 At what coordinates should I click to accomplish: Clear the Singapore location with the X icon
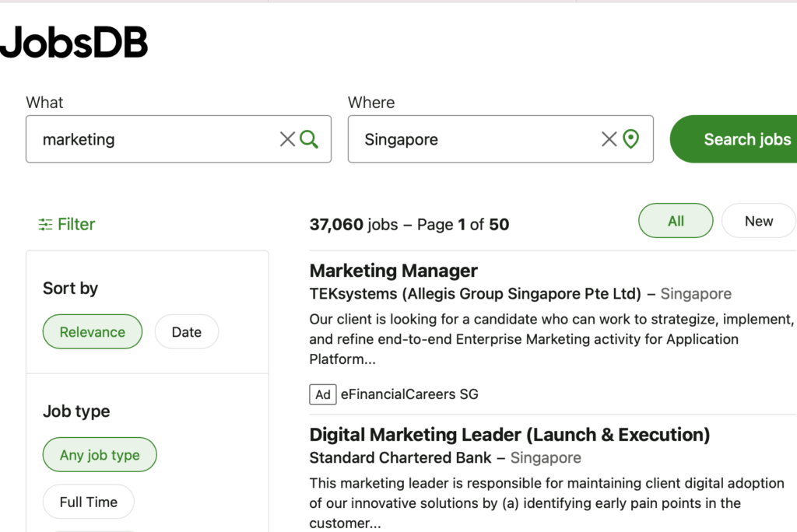[x=609, y=138]
